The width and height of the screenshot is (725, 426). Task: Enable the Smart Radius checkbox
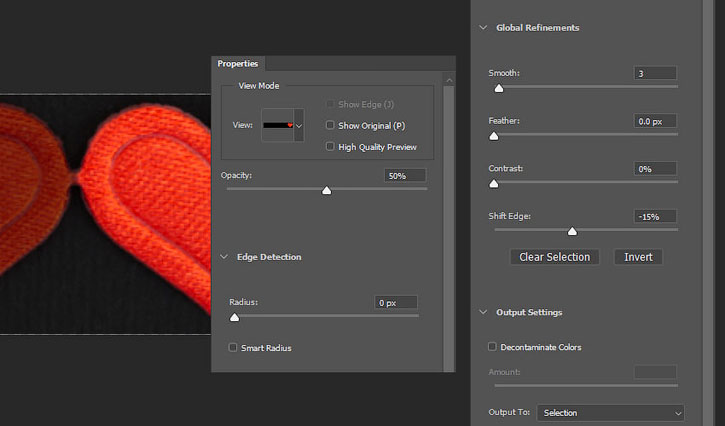[233, 347]
